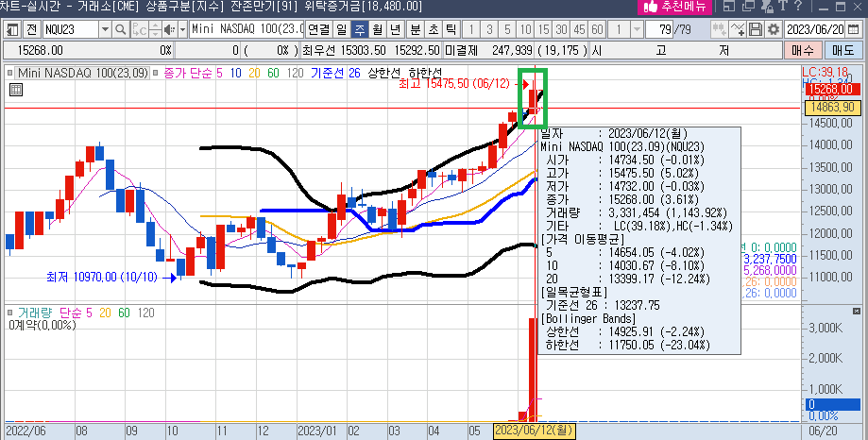The height and width of the screenshot is (440, 868).
Task: Close the volume pane with its small x icon
Action: point(857,311)
